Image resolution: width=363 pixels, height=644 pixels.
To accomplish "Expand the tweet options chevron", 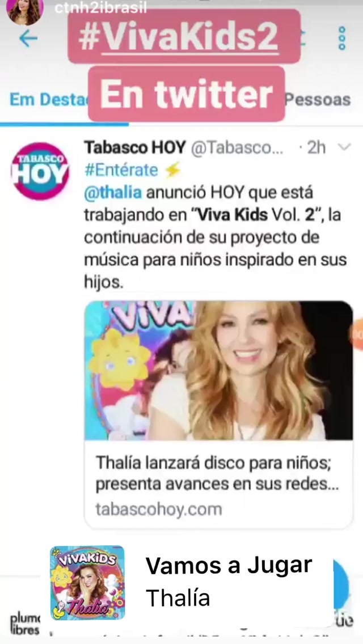I will tap(344, 147).
